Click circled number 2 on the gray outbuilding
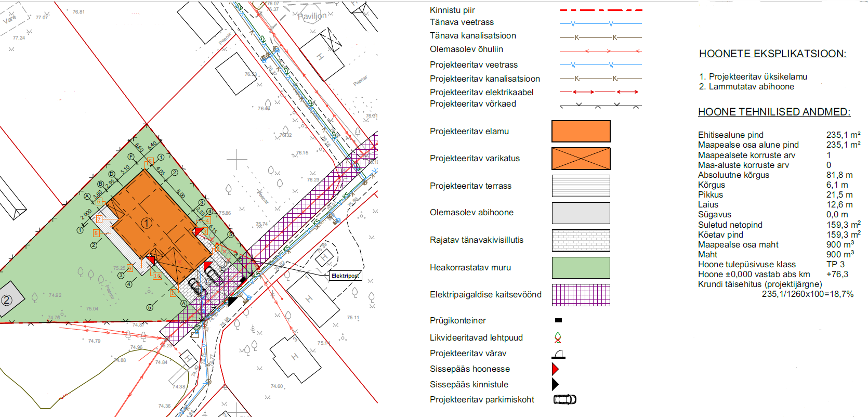Viewport: 868px width, 417px height. [7, 300]
